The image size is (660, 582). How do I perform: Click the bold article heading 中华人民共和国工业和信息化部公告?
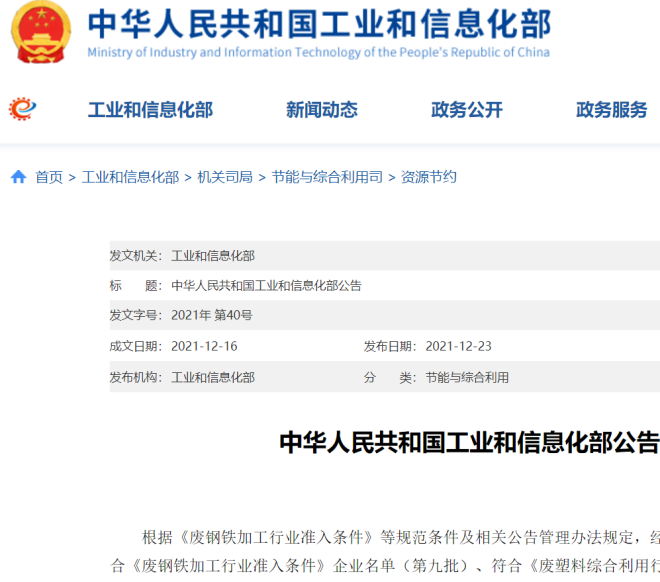tap(468, 442)
